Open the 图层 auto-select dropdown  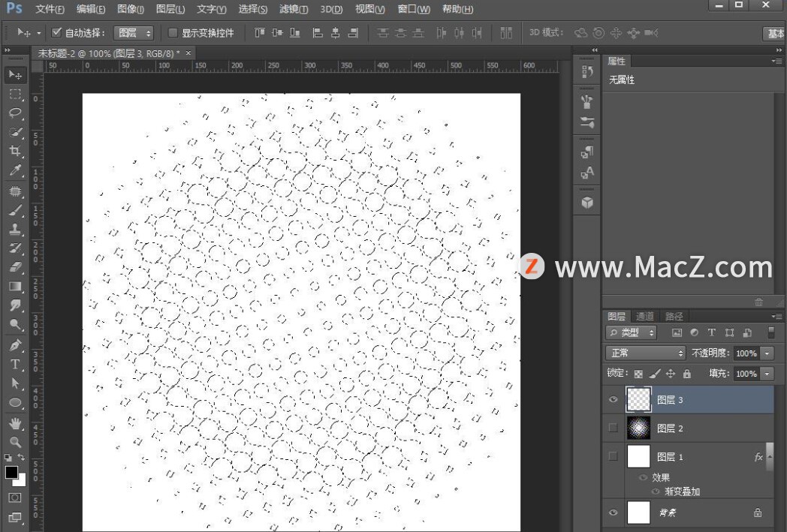[133, 33]
